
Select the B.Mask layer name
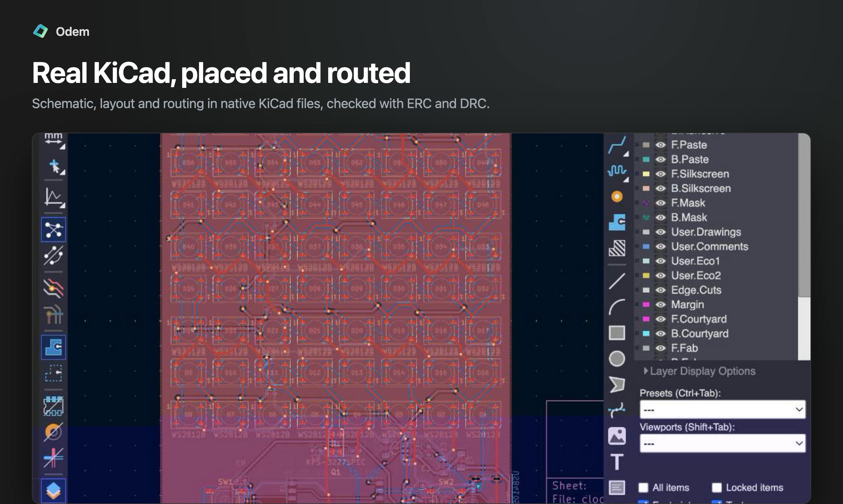(x=689, y=218)
